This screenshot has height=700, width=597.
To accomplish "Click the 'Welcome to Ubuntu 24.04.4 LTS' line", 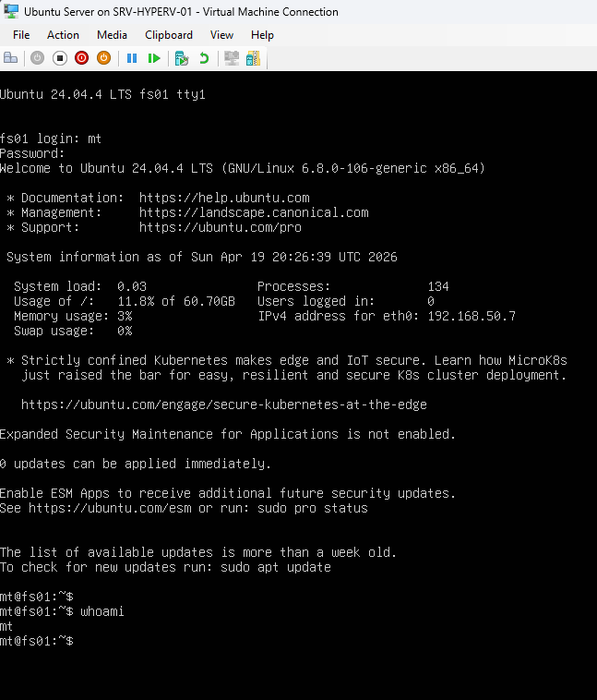I will point(243,168).
